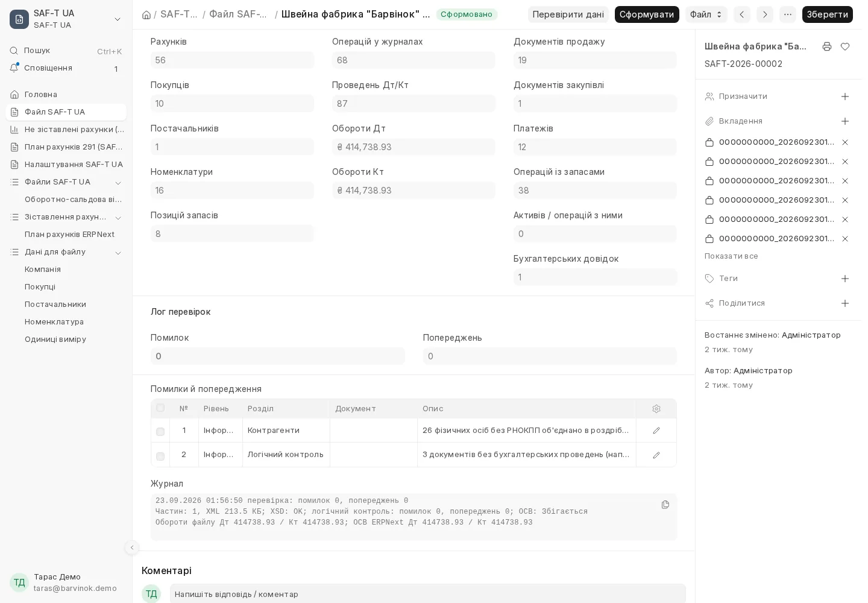
Task: Click Показати все attachments link
Action: coord(731,256)
